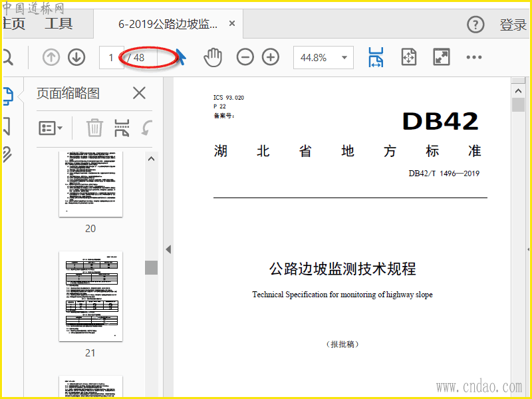Click the search magnifier icon

(x=7, y=57)
